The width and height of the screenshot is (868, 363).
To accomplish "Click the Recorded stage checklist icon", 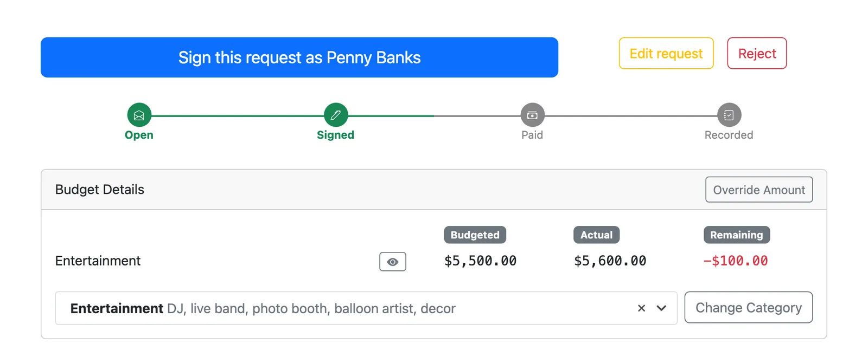I will [729, 115].
